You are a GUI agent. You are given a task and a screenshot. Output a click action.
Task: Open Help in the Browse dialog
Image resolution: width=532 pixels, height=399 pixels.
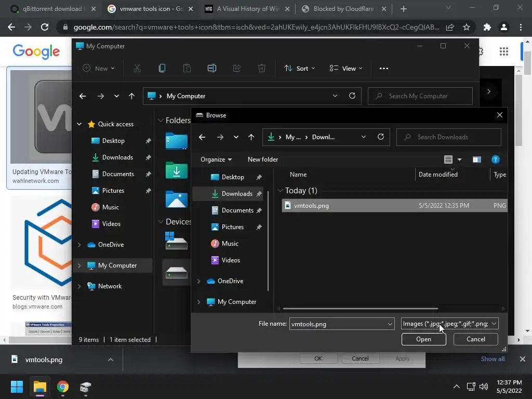pos(495,159)
